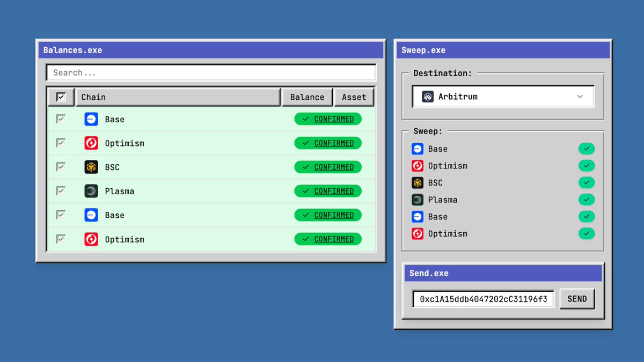Uncheck the checkbox in the Plasma balance row
Viewport: 644px width, 362px height.
click(x=61, y=191)
